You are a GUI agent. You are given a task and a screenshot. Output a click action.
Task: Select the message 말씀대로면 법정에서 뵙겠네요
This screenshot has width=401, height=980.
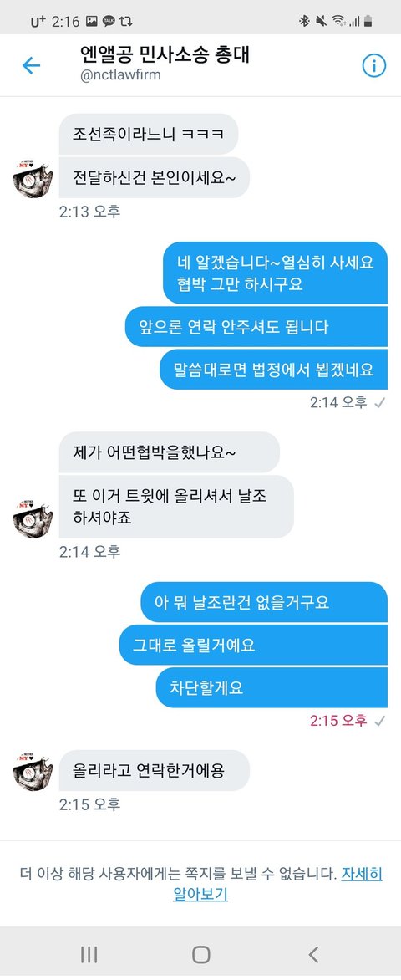pos(273,369)
